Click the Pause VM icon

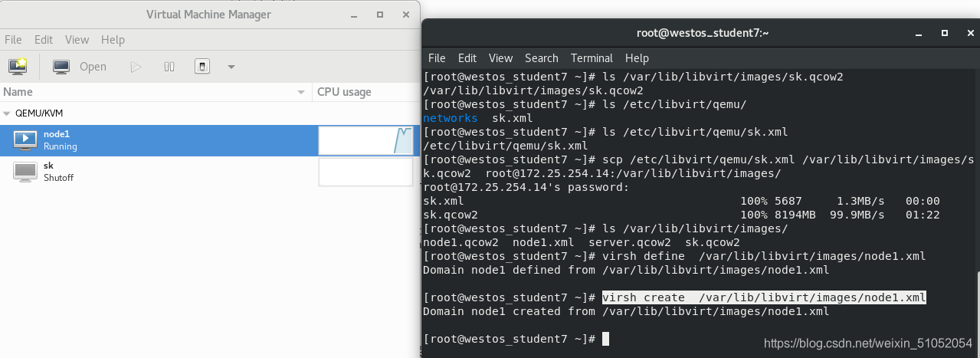click(x=169, y=67)
